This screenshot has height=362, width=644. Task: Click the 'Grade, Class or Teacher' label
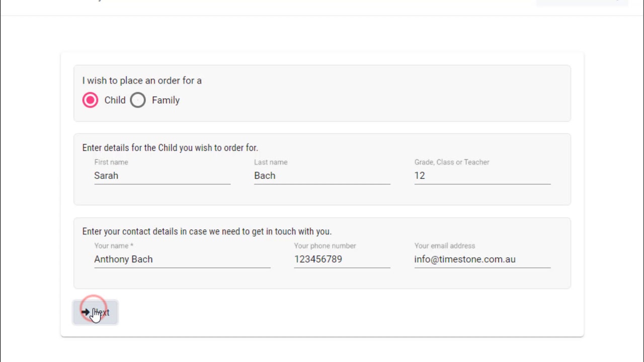(x=452, y=162)
